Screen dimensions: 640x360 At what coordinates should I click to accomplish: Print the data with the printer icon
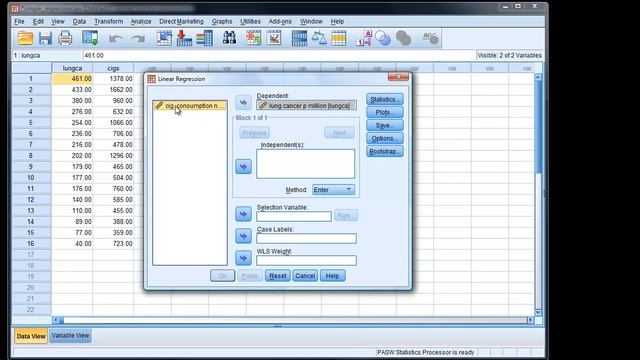click(x=65, y=38)
